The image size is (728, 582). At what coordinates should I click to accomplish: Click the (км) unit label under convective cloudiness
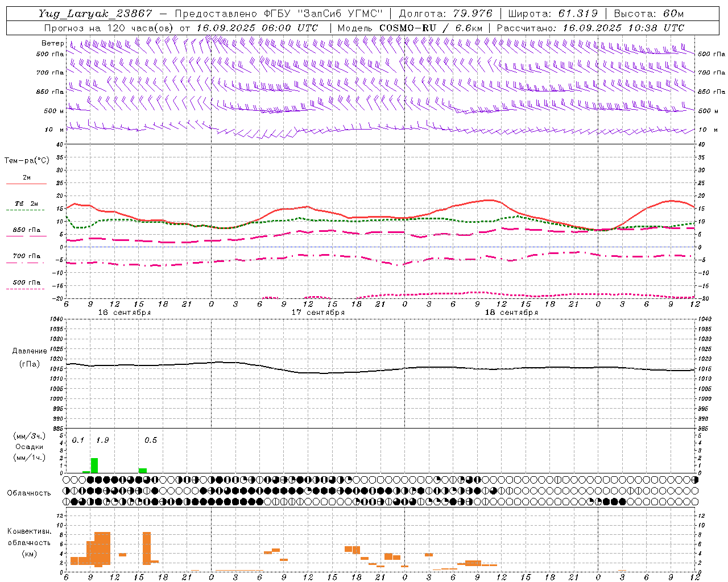(x=30, y=554)
